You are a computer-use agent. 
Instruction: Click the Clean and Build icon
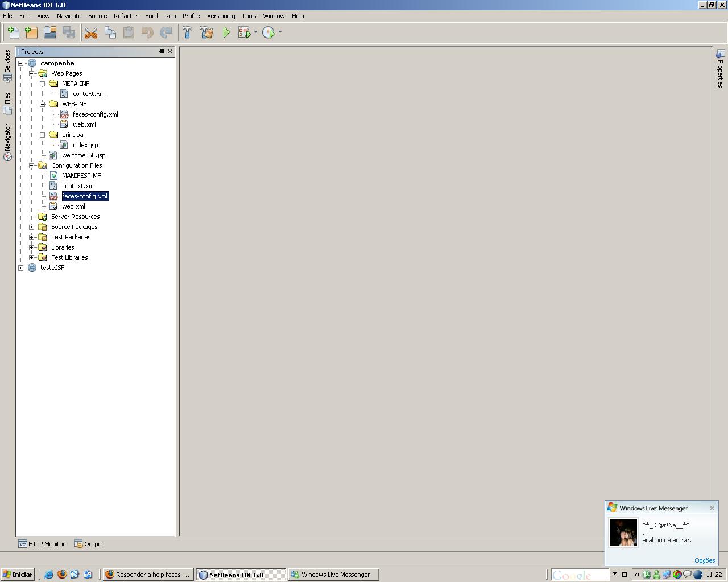point(206,32)
